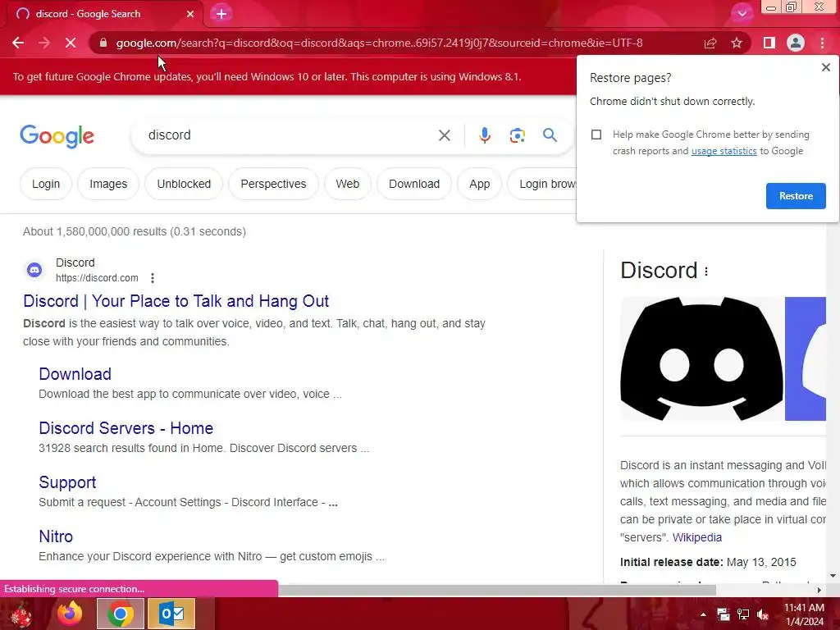Click the Chrome taskbar icon
This screenshot has width=840, height=630.
pos(120,614)
